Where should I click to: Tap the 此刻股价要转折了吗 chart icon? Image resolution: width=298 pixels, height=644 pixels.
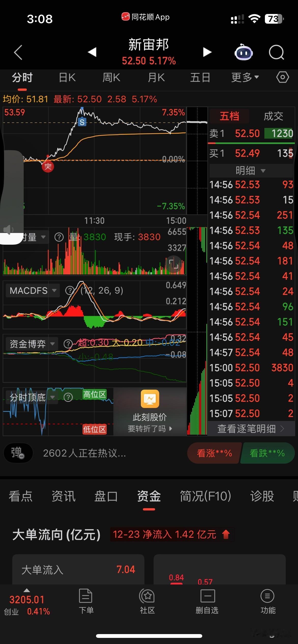pyautogui.click(x=150, y=399)
